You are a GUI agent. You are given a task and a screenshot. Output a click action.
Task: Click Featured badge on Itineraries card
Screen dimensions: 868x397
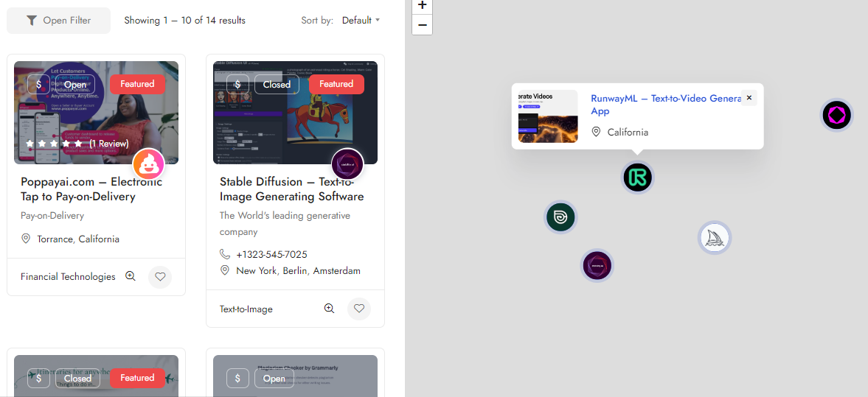[x=137, y=378]
